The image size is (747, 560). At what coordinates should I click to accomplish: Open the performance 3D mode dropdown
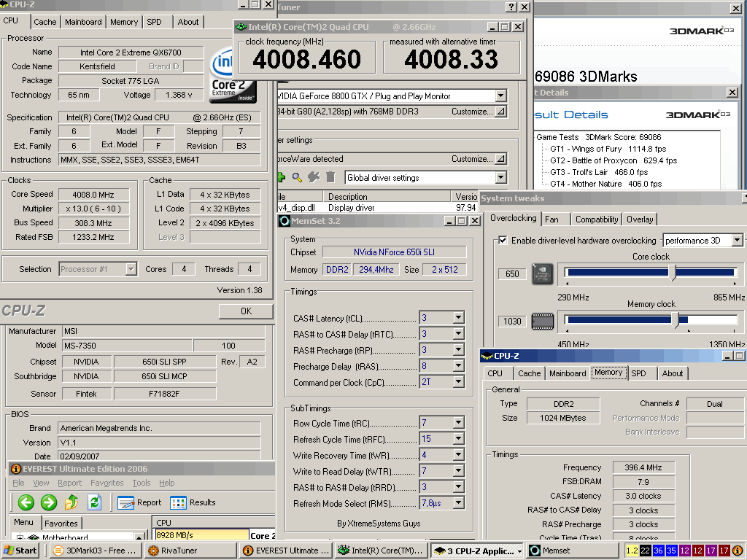[737, 241]
